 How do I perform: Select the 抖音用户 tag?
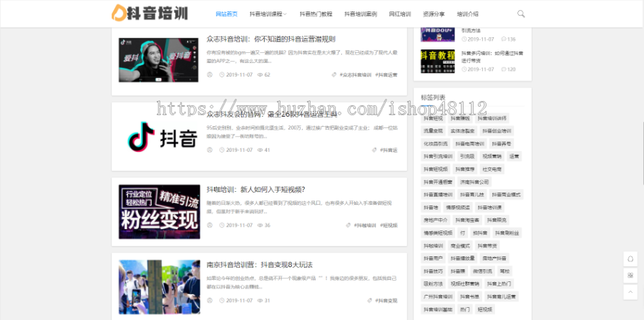click(x=434, y=258)
